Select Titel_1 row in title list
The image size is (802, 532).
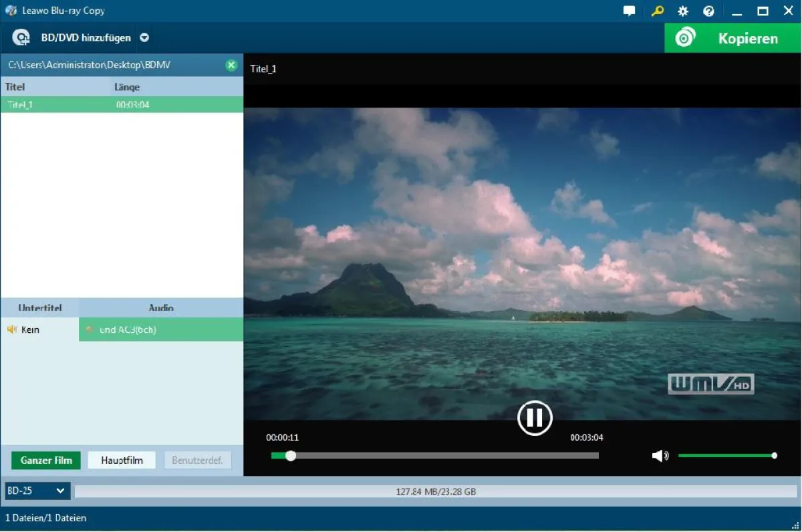click(x=120, y=105)
